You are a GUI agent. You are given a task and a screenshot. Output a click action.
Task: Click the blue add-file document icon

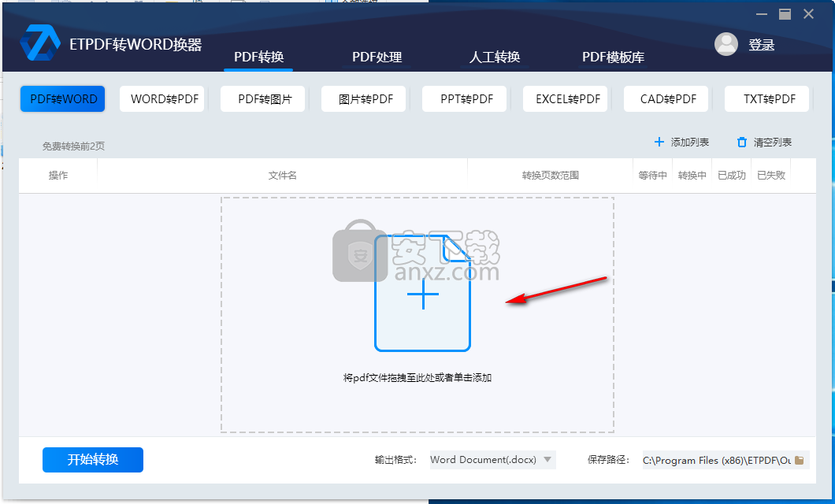(x=422, y=293)
